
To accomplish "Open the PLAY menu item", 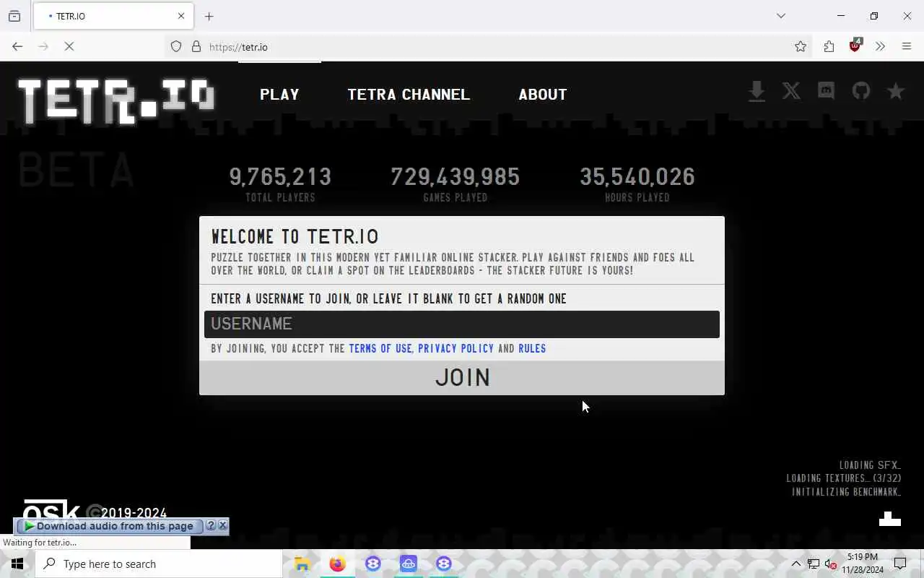I will click(279, 95).
